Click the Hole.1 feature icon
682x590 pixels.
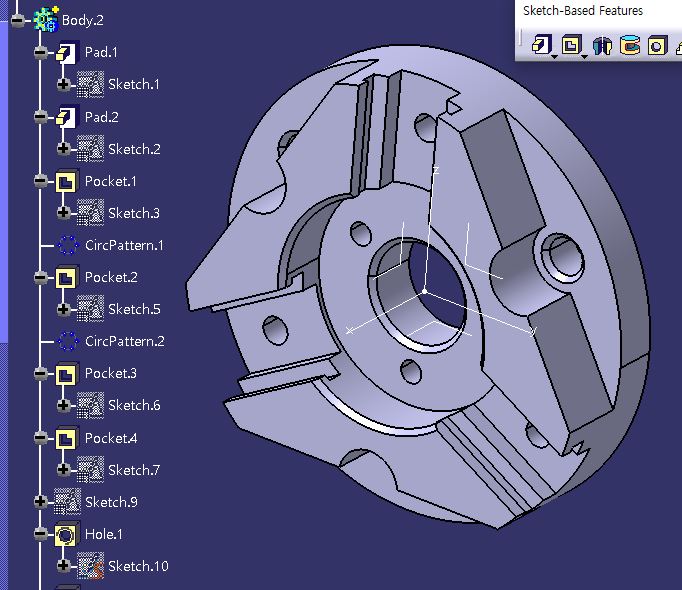[x=67, y=534]
